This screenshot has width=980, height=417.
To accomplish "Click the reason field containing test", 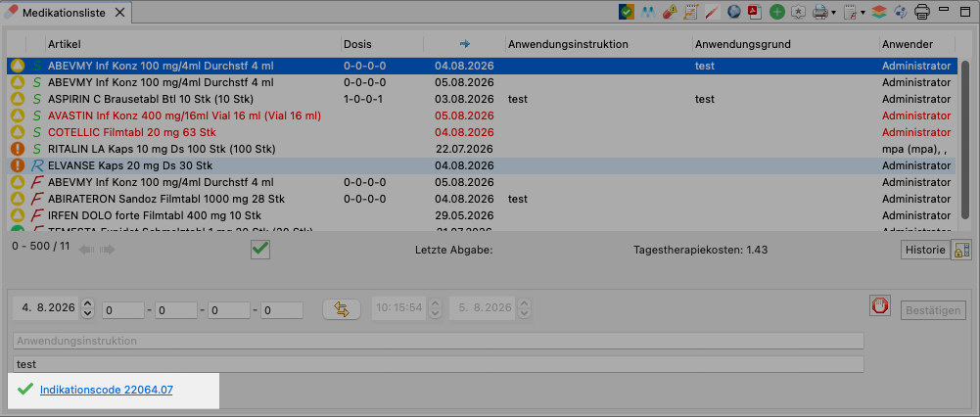I will (439, 364).
